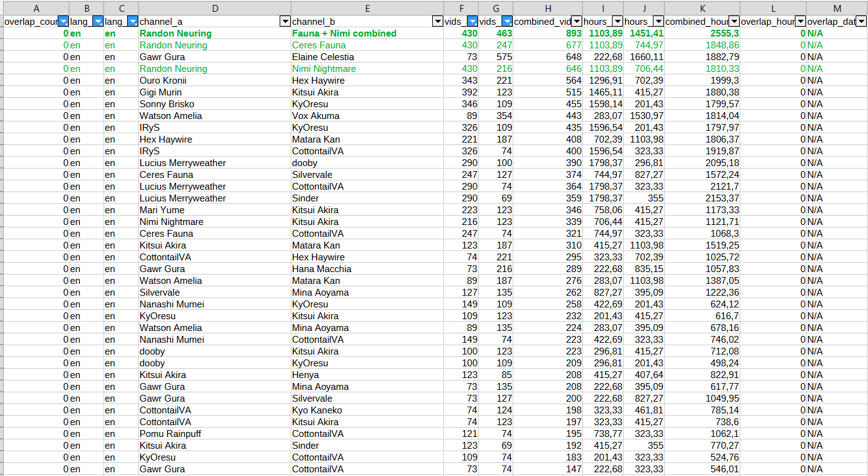The image size is (868, 476).
Task: Click the 'Gigi Murin' cell
Action: point(215,92)
